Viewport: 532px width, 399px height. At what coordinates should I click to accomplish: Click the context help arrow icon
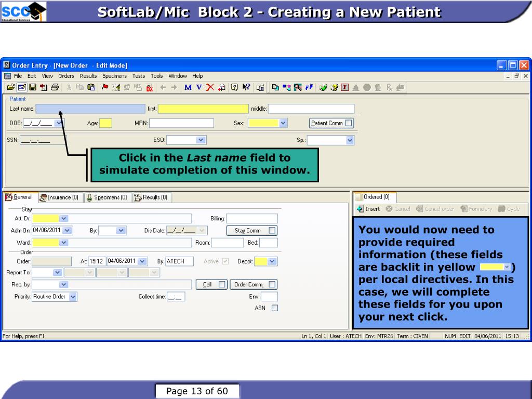point(245,88)
